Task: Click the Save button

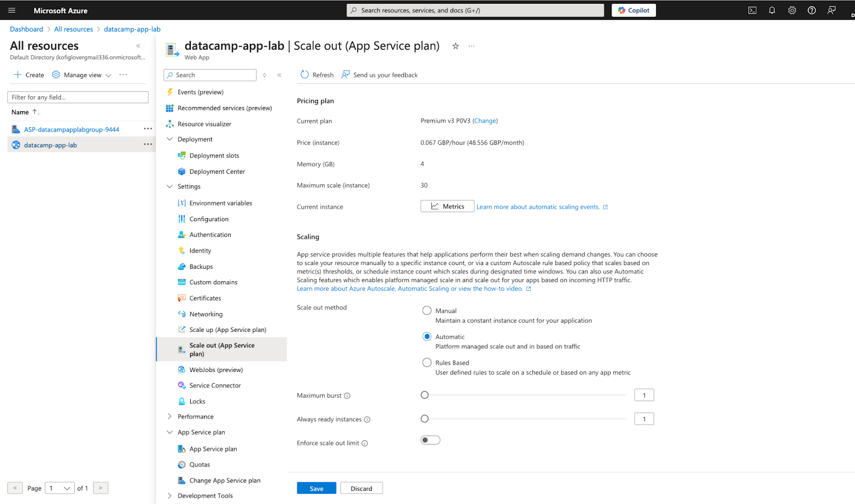Action: [x=316, y=489]
